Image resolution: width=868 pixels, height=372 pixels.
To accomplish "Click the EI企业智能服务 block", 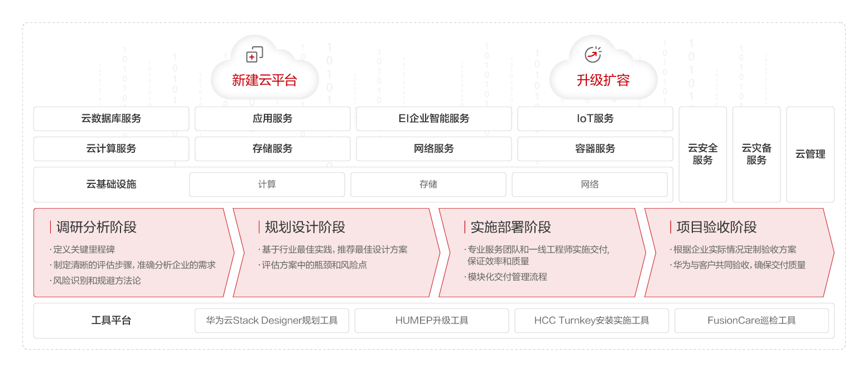I will click(x=433, y=118).
